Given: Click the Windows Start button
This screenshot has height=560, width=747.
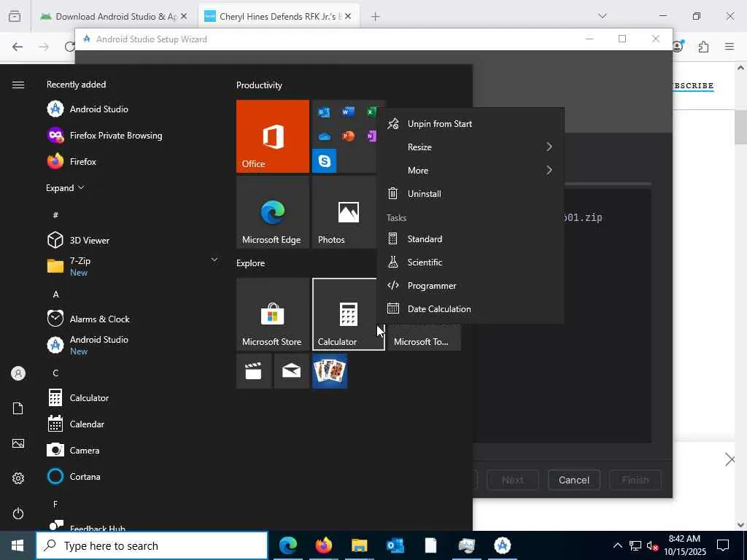Looking at the screenshot, I should (18, 545).
